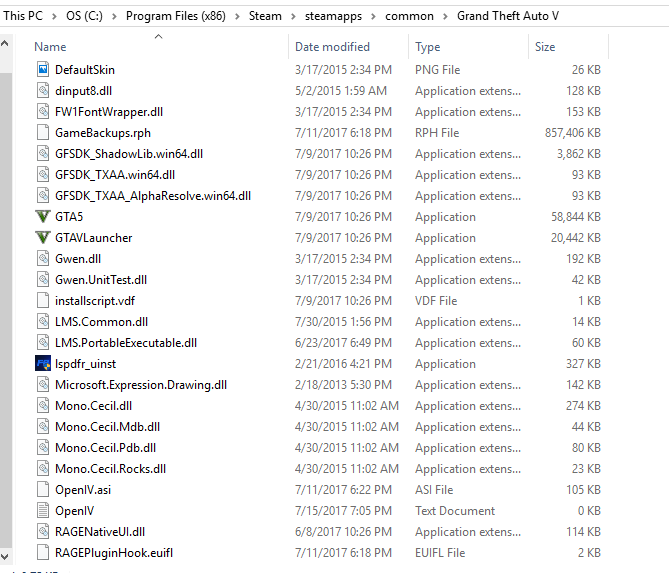Click the Text Document type cell
The image size is (669, 573).
[x=455, y=511]
